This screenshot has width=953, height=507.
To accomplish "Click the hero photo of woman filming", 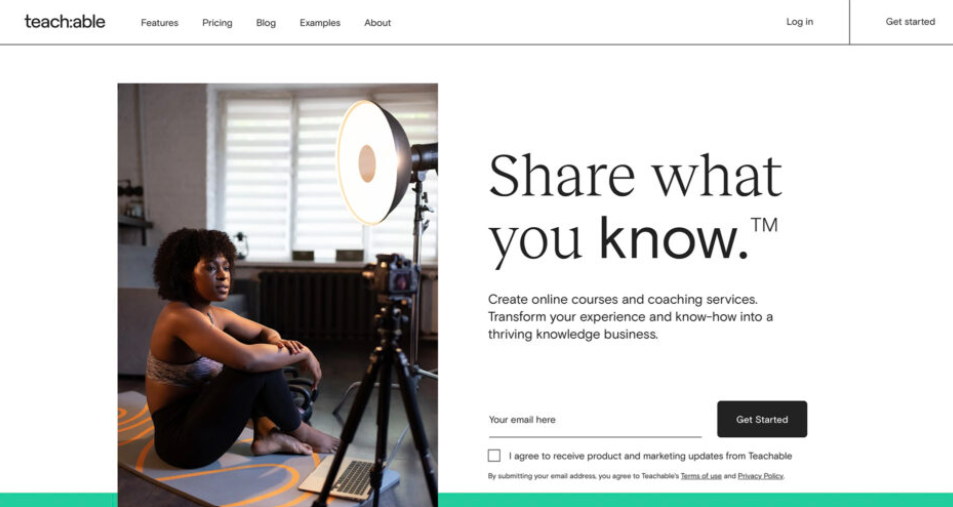I will pos(278,295).
